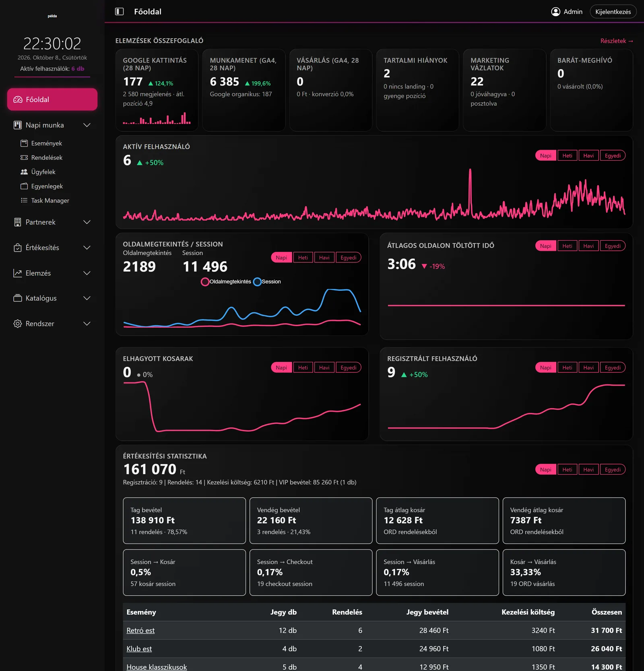
Task: Expand the Partnerek menu chevron
Action: pyautogui.click(x=87, y=222)
